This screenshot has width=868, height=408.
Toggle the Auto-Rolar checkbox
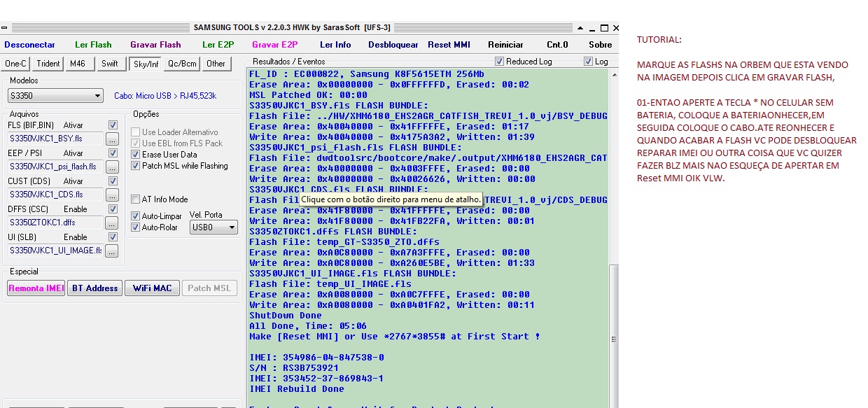click(x=136, y=227)
